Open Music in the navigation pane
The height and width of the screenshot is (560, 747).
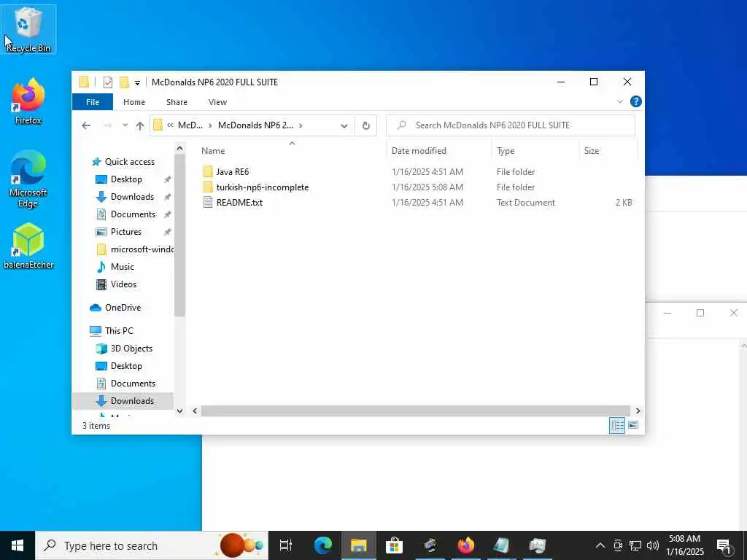[x=123, y=267]
